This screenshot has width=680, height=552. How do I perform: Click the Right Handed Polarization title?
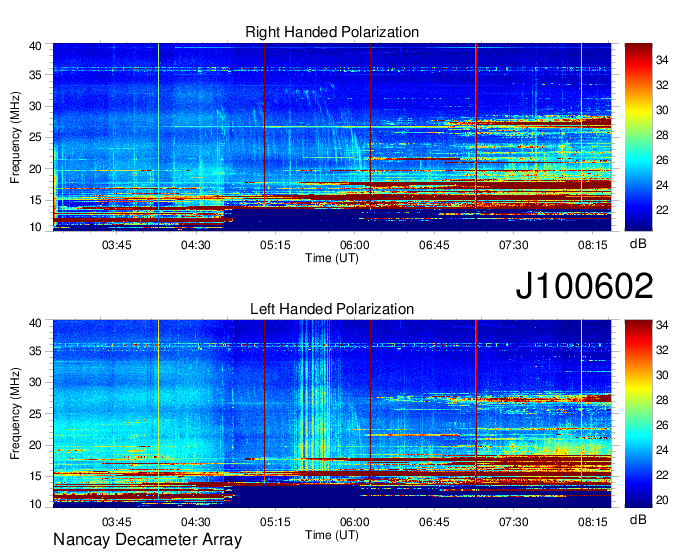332,32
